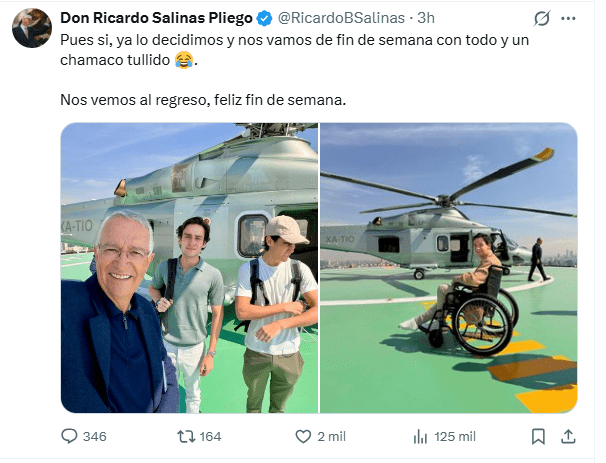The height and width of the screenshot is (463, 606).
Task: Open view analytics bar chart icon
Action: [420, 437]
